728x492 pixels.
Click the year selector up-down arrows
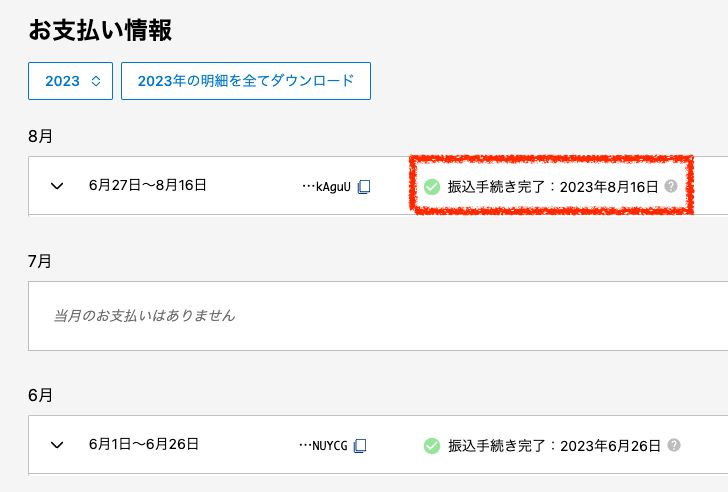click(96, 81)
